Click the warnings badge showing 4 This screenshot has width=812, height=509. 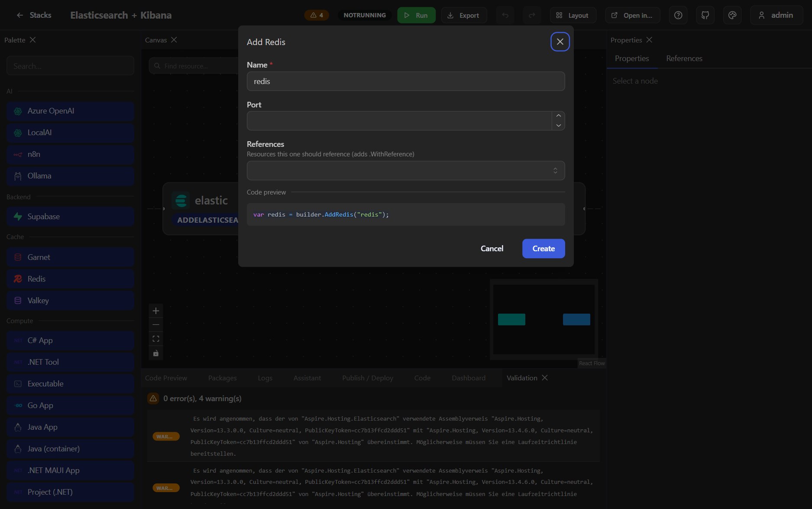tap(317, 15)
